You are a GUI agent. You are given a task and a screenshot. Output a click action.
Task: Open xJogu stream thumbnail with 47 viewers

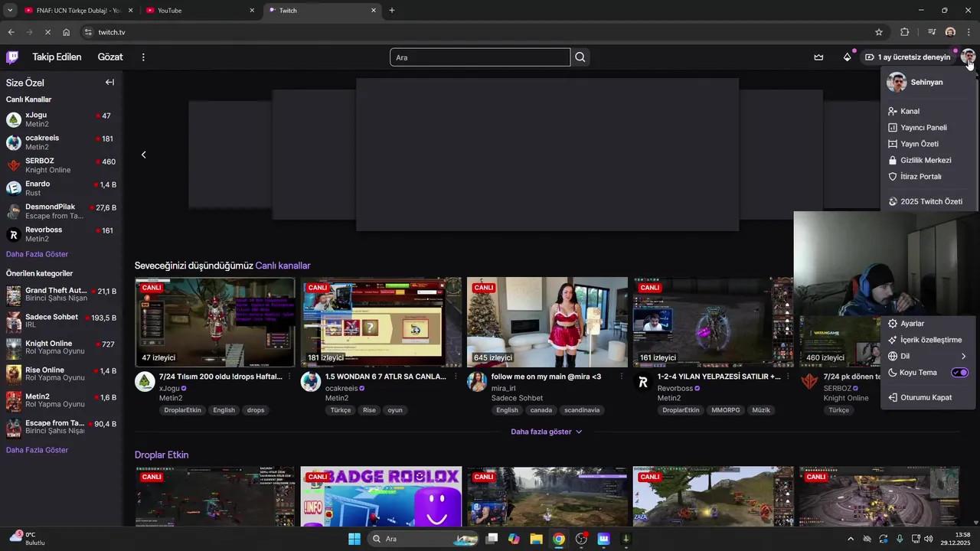click(x=215, y=322)
